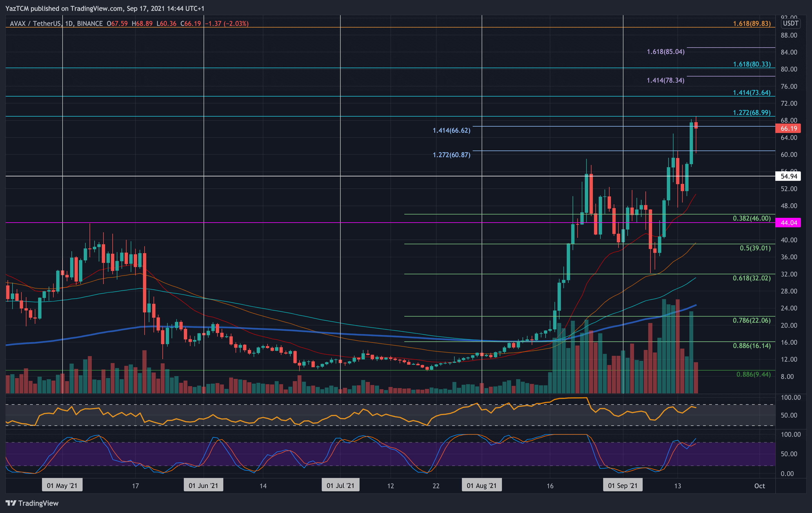This screenshot has width=812, height=513.
Task: Click the white 54.94 price marker
Action: [789, 176]
